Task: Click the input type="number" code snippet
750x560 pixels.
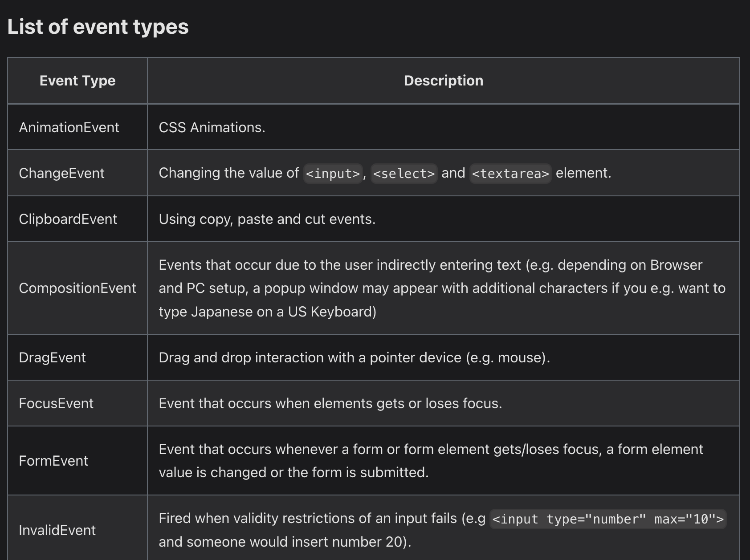Action: pos(608,519)
